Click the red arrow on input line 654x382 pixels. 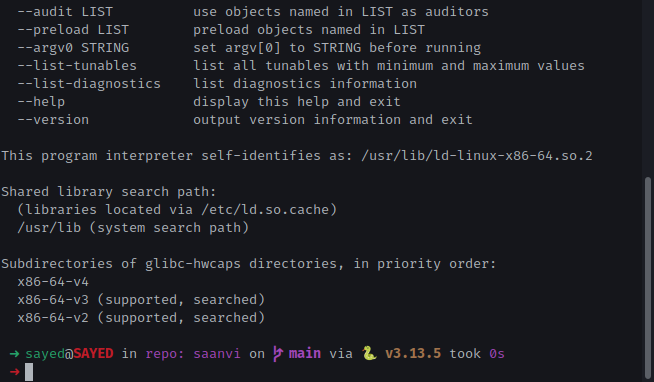(x=14, y=372)
